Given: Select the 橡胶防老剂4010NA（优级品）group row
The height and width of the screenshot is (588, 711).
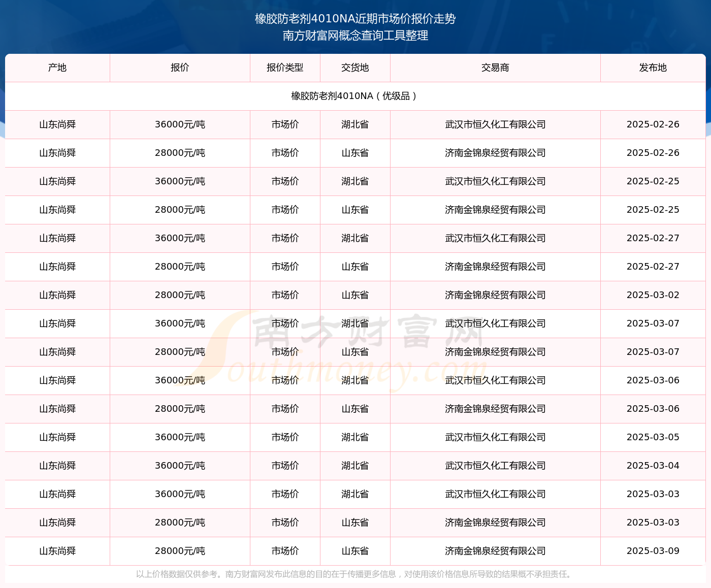Looking at the screenshot, I should click(355, 96).
